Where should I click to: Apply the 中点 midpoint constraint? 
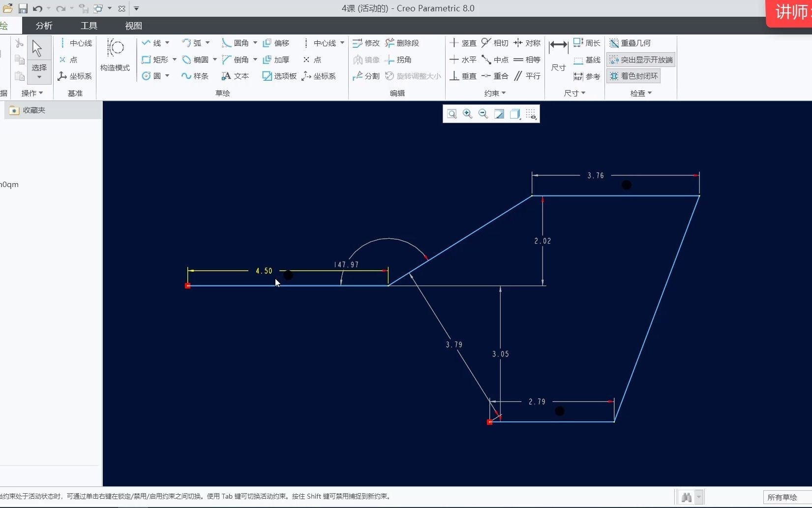point(495,60)
